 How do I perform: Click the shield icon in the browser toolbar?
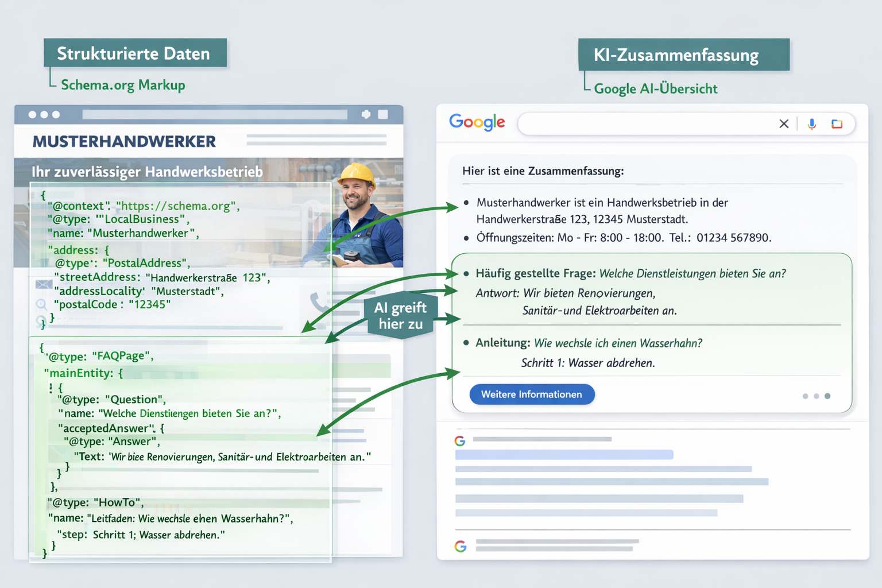[x=366, y=114]
